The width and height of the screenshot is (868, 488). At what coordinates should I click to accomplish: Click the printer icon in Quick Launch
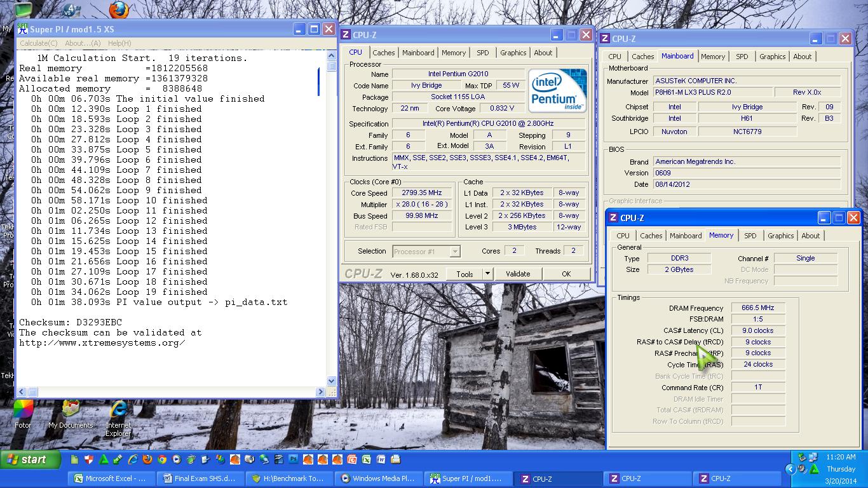pyautogui.click(x=396, y=459)
